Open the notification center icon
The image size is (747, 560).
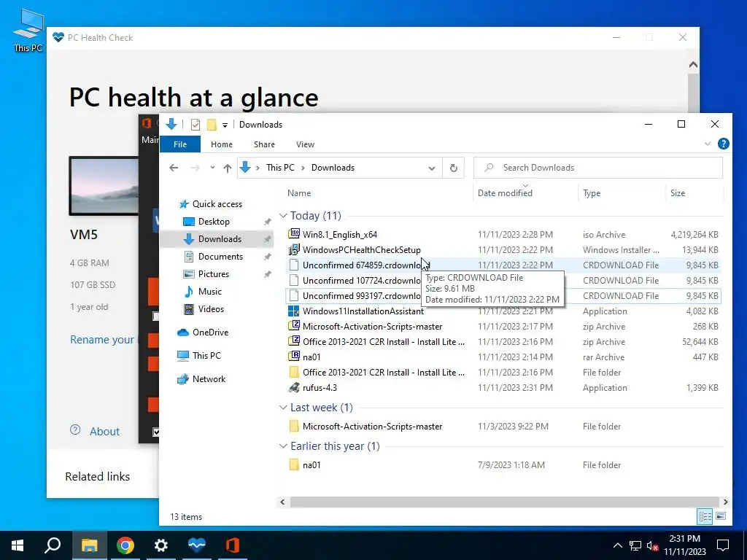pyautogui.click(x=723, y=545)
